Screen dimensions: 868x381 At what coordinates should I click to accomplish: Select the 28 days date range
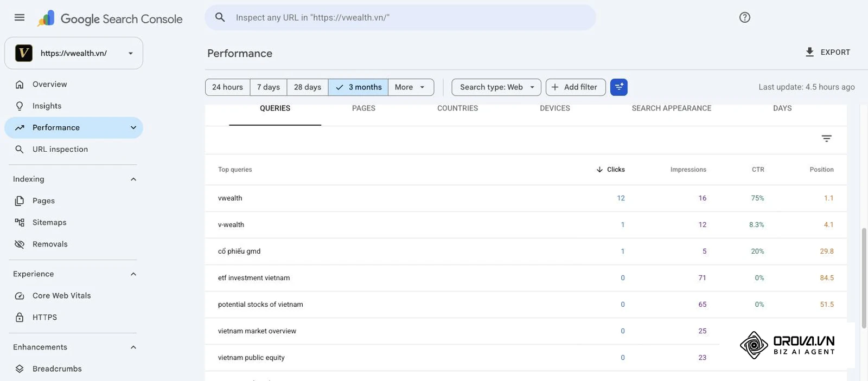pos(308,87)
